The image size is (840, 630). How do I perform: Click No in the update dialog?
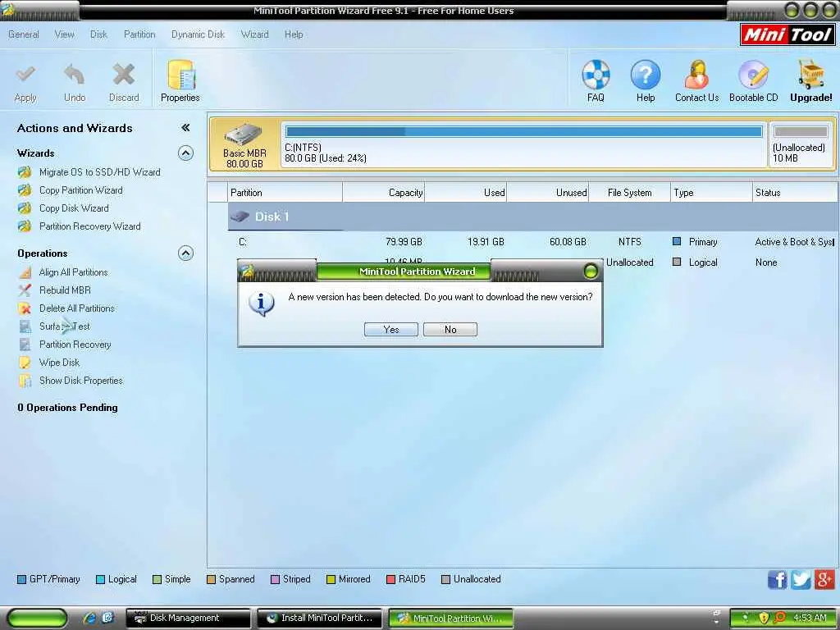pos(450,330)
